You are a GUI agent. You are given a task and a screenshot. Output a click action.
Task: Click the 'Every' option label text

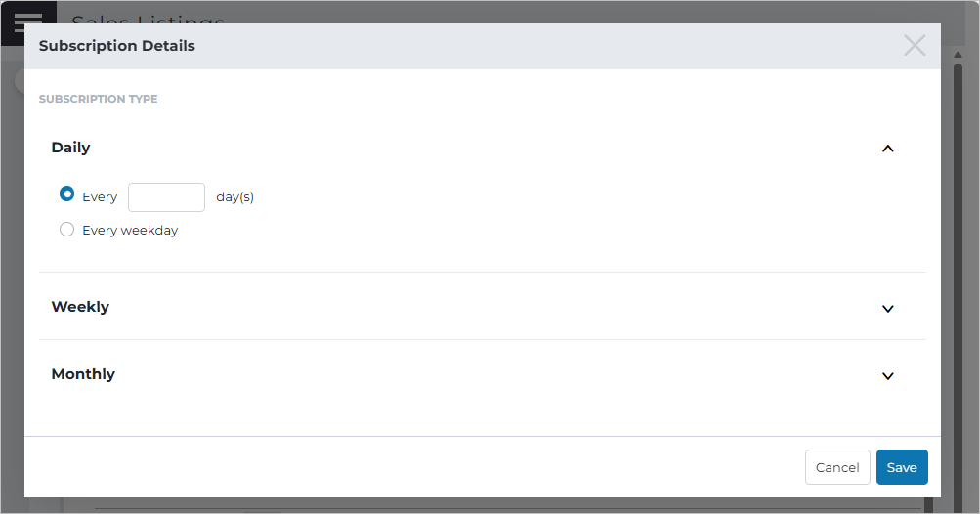pos(100,197)
